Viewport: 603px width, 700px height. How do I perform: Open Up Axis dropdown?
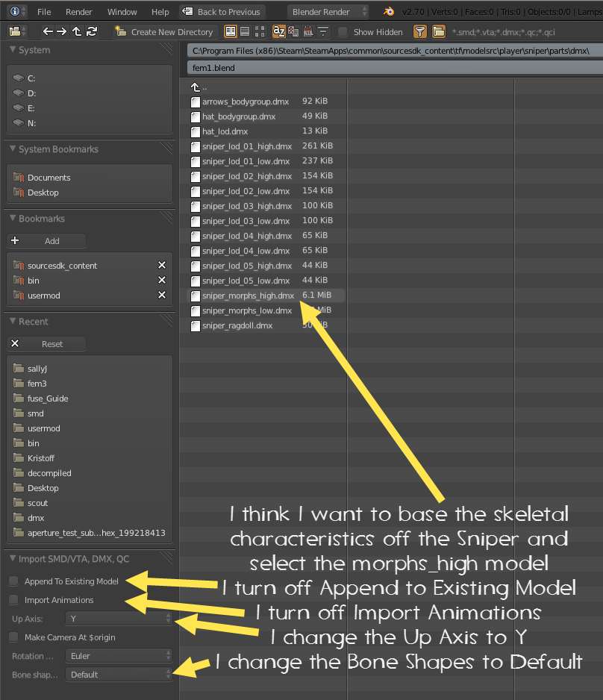click(x=119, y=619)
